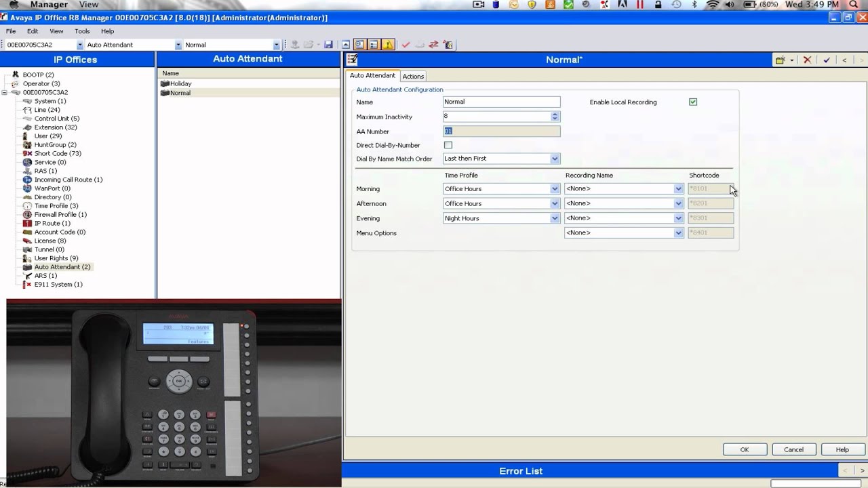Open the Afternoon Recording Name dropdown
868x488 pixels.
pos(678,203)
